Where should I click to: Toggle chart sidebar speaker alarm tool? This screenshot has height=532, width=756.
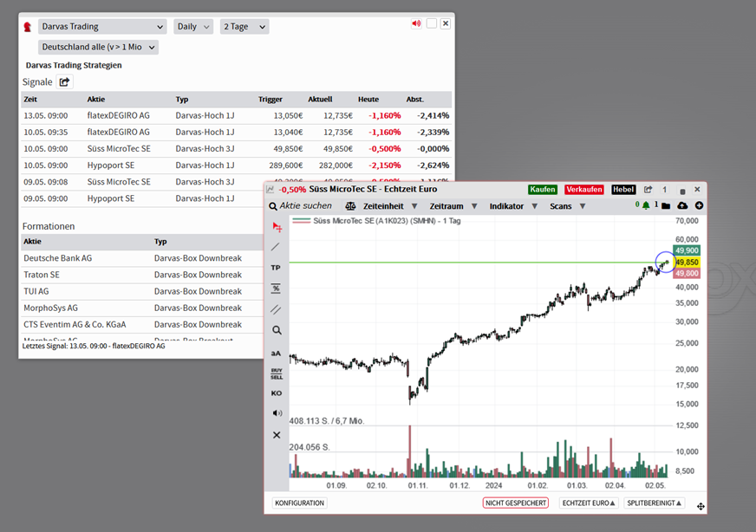[x=277, y=413]
